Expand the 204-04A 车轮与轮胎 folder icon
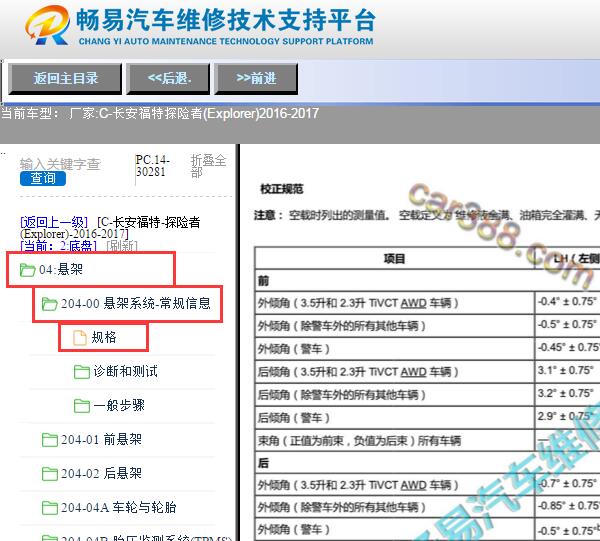600x541 pixels. point(49,508)
